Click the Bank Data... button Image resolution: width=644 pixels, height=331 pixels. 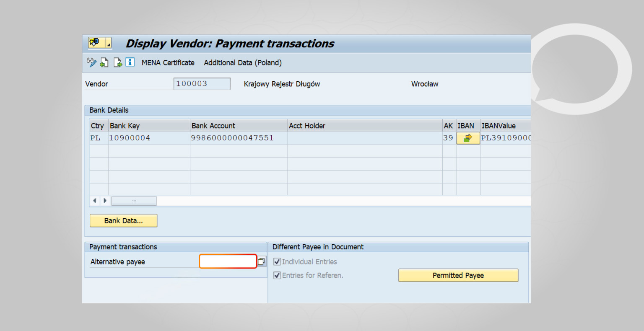click(x=123, y=220)
